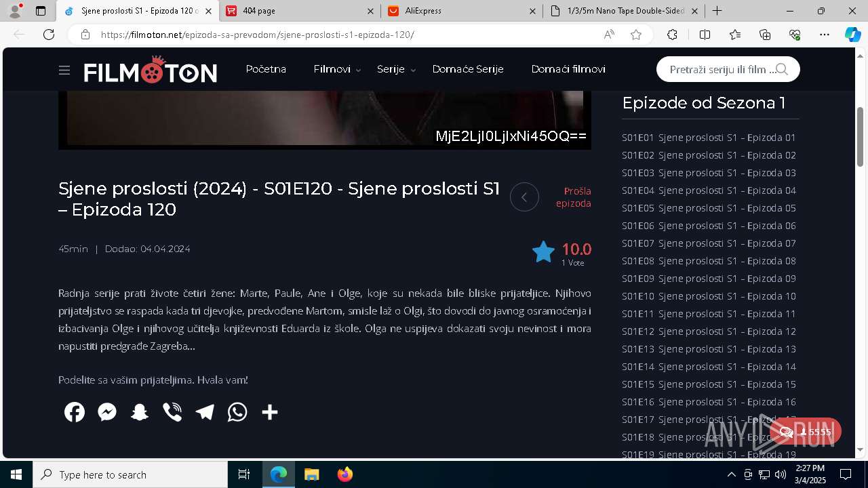Go to previous episode arrow button

click(524, 197)
